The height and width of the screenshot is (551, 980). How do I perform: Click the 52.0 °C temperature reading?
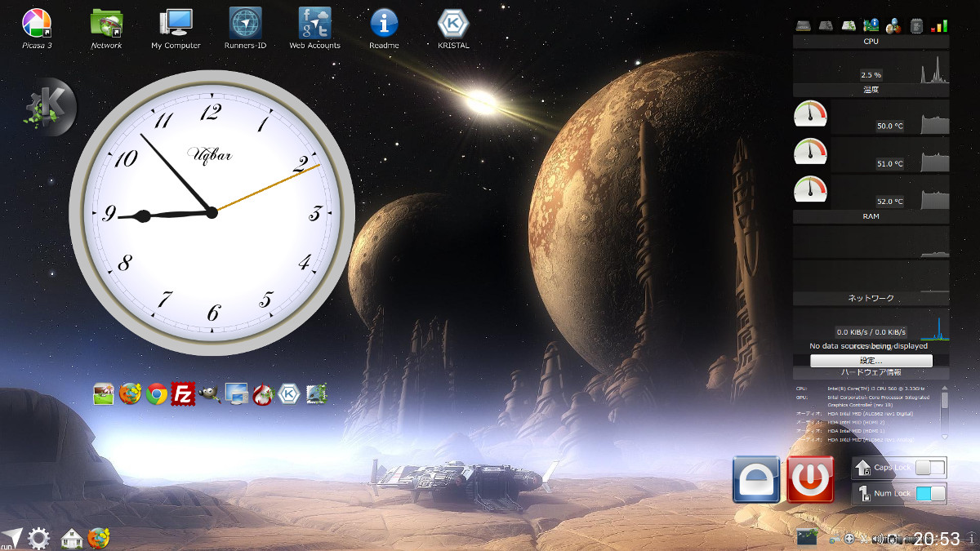tap(889, 202)
